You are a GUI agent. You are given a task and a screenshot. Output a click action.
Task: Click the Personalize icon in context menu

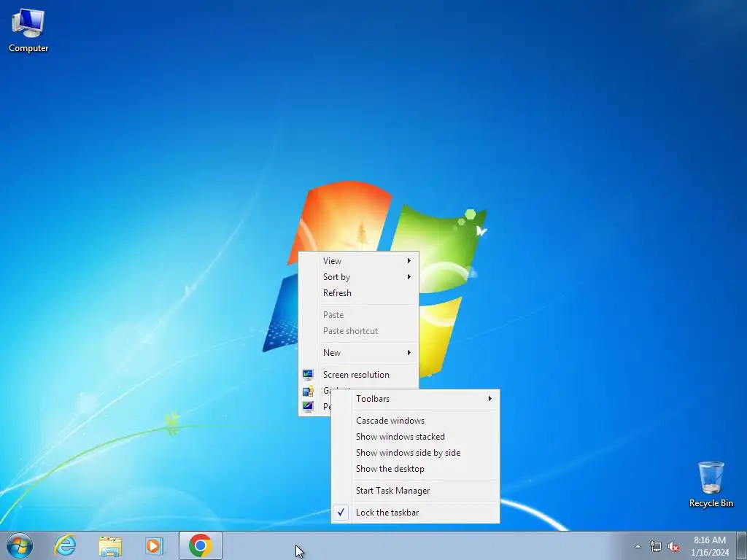pos(308,406)
